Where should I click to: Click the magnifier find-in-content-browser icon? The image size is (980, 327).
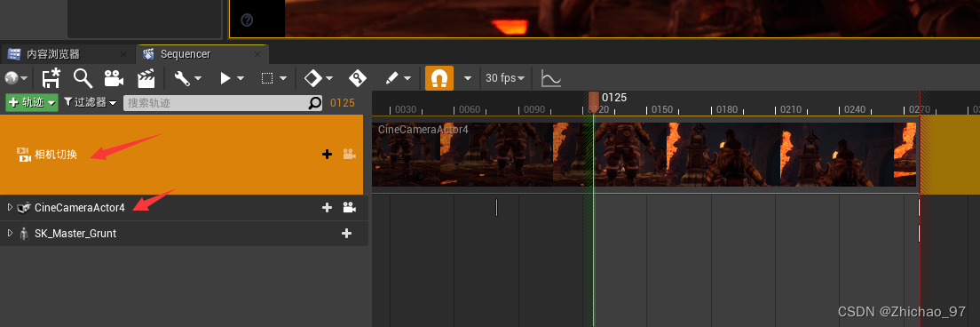click(83, 78)
